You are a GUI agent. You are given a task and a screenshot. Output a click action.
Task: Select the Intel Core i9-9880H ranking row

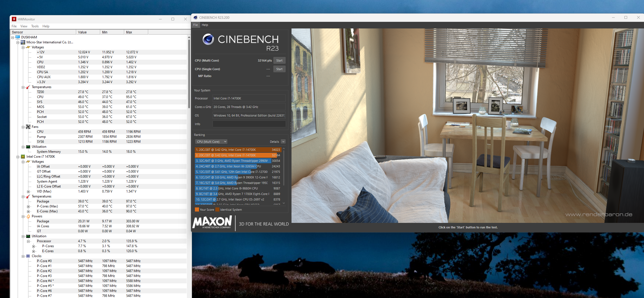coord(238,188)
